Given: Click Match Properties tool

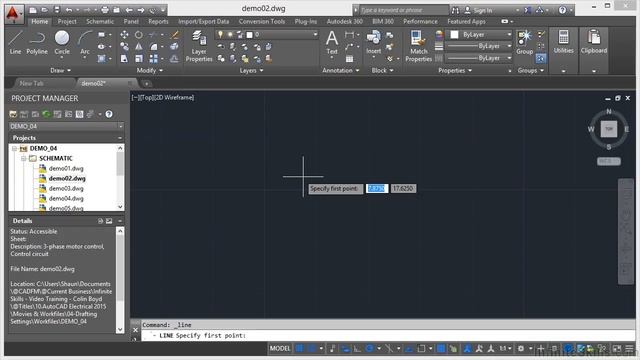Looking at the screenshot, I should click(x=418, y=46).
